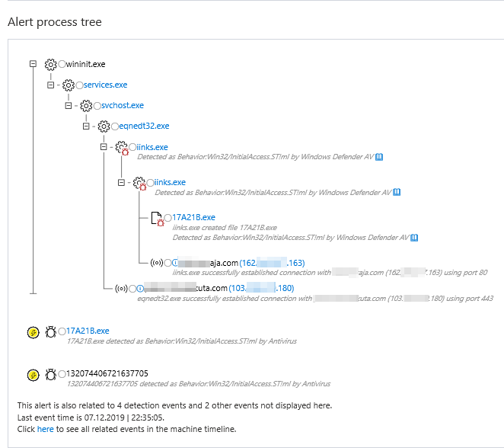This screenshot has height=448, width=504.
Task: Click the bug icon beside 132074406721637705
Action: [51, 374]
